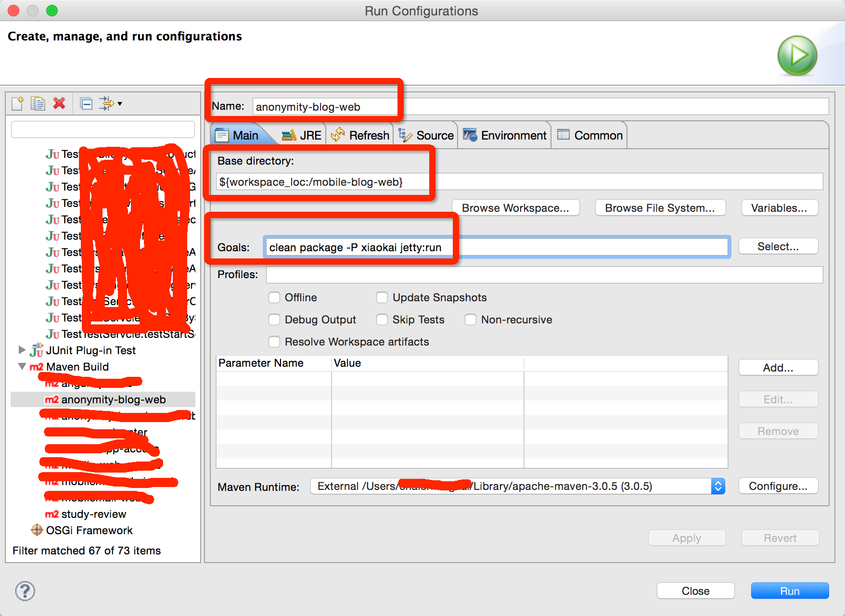The height and width of the screenshot is (616, 845).
Task: Click the m2 icon beside anonymity-blog-web
Action: (x=51, y=399)
